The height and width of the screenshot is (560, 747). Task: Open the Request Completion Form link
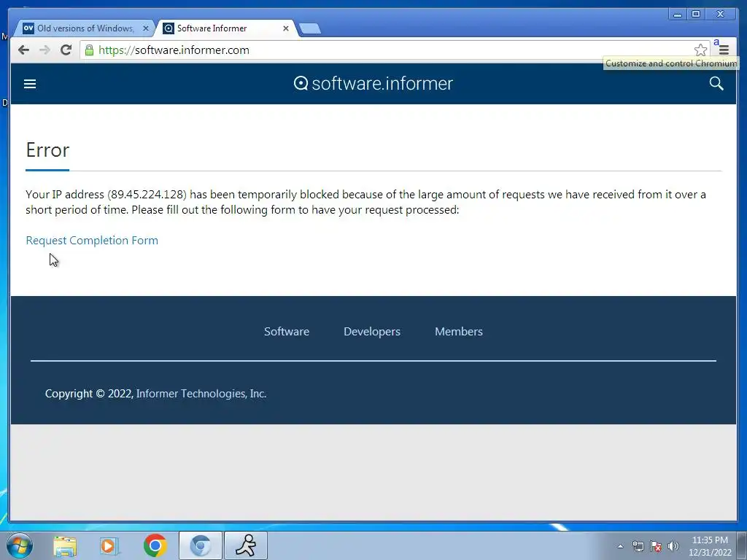tap(92, 241)
